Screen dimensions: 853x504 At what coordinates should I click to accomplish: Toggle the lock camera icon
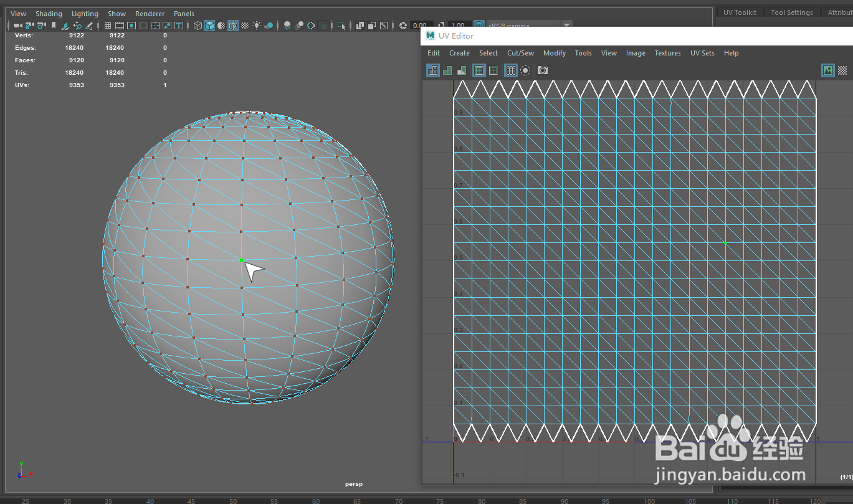point(29,26)
